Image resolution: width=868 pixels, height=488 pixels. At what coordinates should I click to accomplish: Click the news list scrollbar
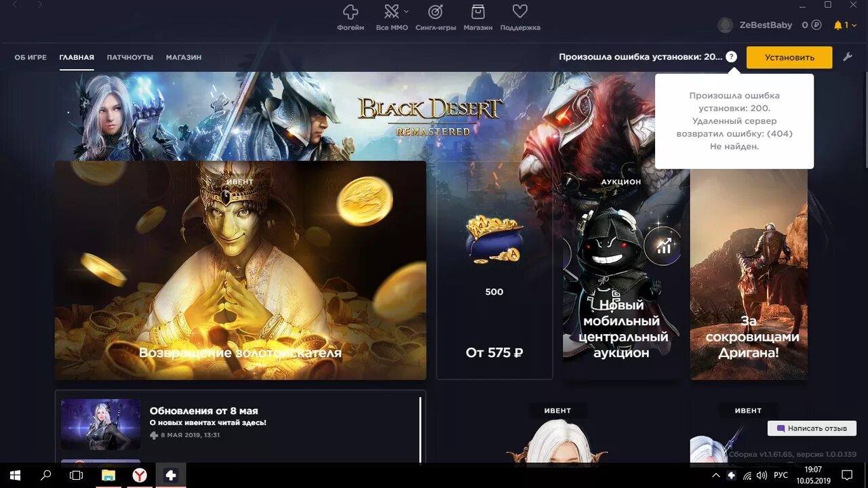coord(420,430)
